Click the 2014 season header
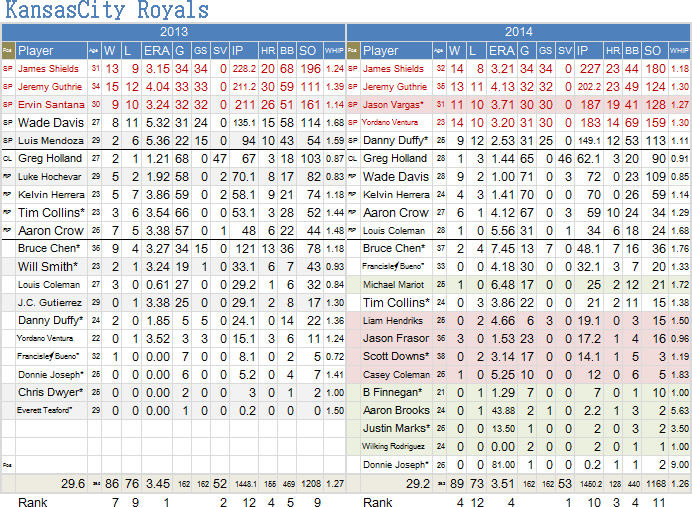 [x=519, y=32]
